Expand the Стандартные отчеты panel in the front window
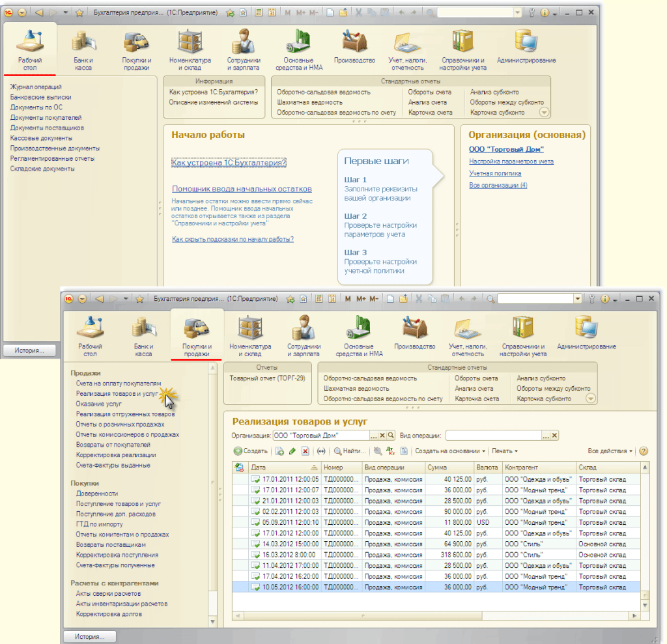 (591, 399)
